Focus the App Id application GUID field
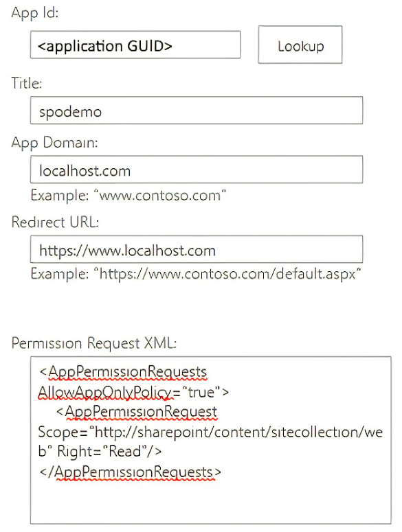 (135, 45)
